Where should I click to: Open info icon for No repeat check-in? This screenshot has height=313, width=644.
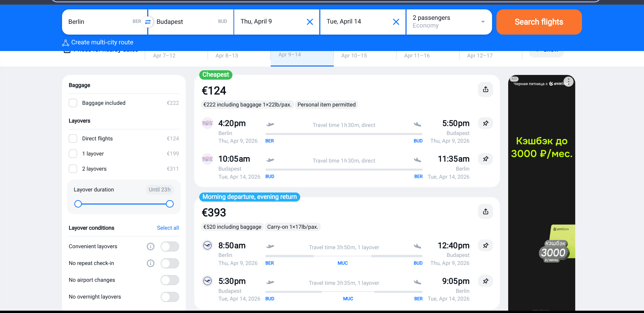tap(151, 263)
